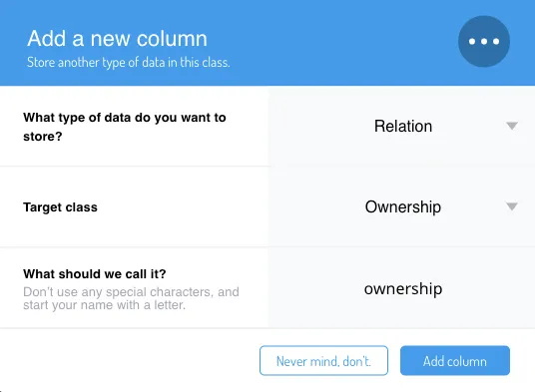Focus the column name field containing ownership
This screenshot has width=535, height=392.
tap(401, 288)
